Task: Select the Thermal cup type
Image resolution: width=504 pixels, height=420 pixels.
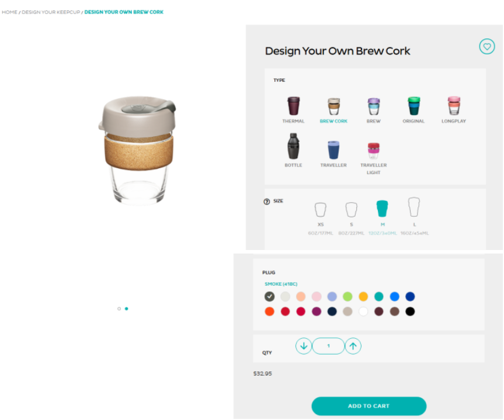Action: [293, 110]
